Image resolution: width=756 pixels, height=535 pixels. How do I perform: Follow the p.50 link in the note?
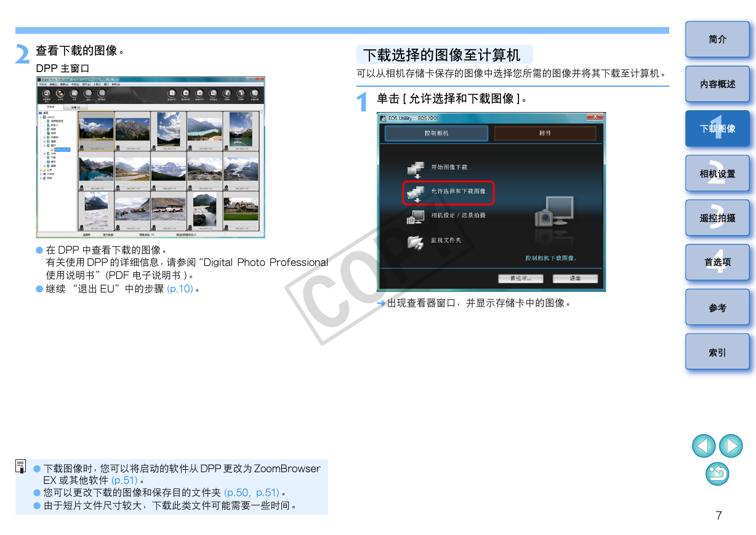[x=238, y=493]
